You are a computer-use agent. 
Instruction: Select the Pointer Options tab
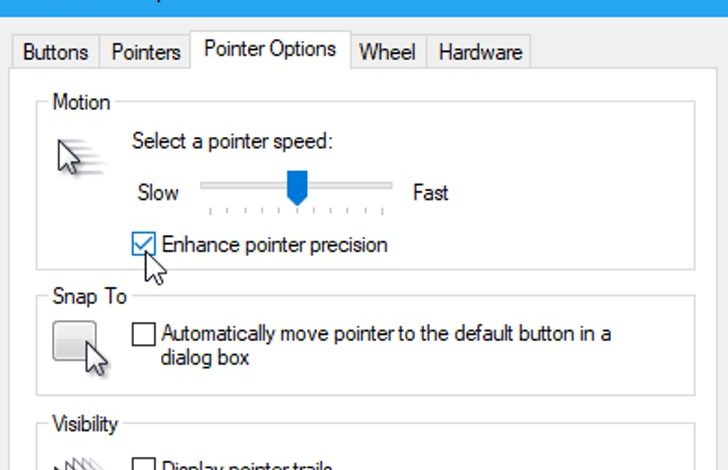pyautogui.click(x=270, y=49)
